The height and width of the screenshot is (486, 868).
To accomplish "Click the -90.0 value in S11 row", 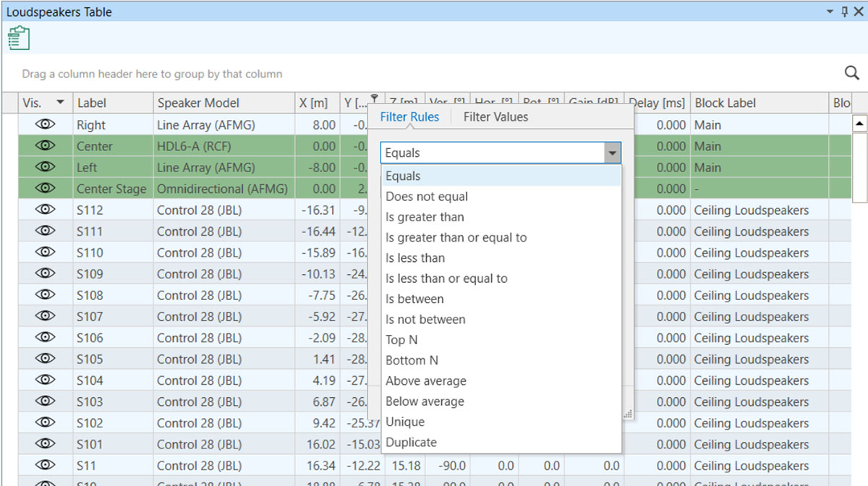I will point(447,466).
